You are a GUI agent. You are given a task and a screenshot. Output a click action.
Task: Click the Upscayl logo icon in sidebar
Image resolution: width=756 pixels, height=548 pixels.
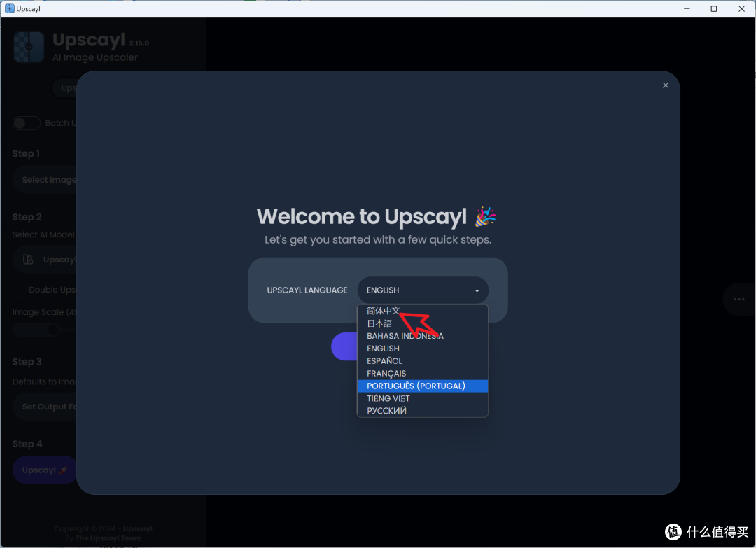point(29,47)
